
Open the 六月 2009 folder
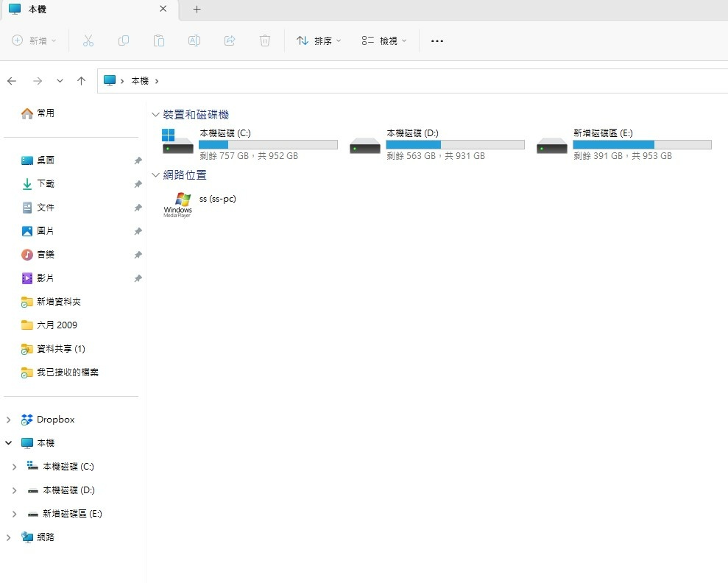click(49, 325)
